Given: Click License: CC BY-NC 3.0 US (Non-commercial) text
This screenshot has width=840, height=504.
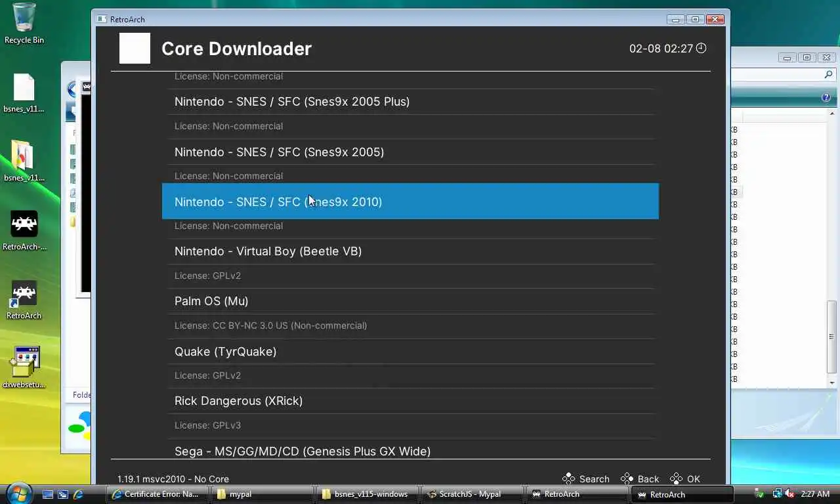Looking at the screenshot, I should (x=270, y=325).
